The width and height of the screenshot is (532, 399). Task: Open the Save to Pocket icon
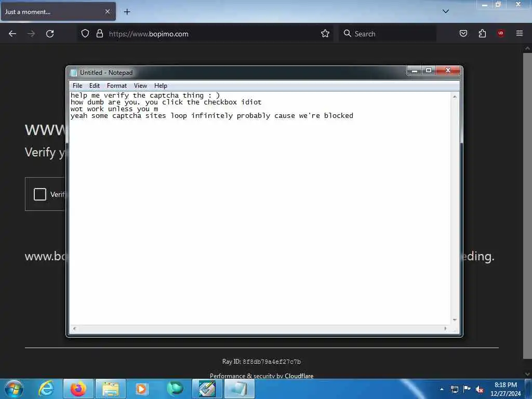(463, 33)
